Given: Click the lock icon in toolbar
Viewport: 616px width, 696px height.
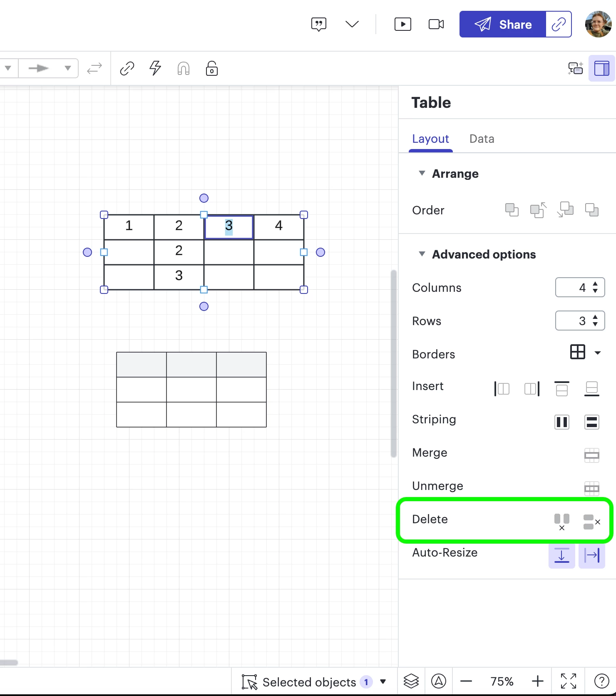Looking at the screenshot, I should point(211,68).
